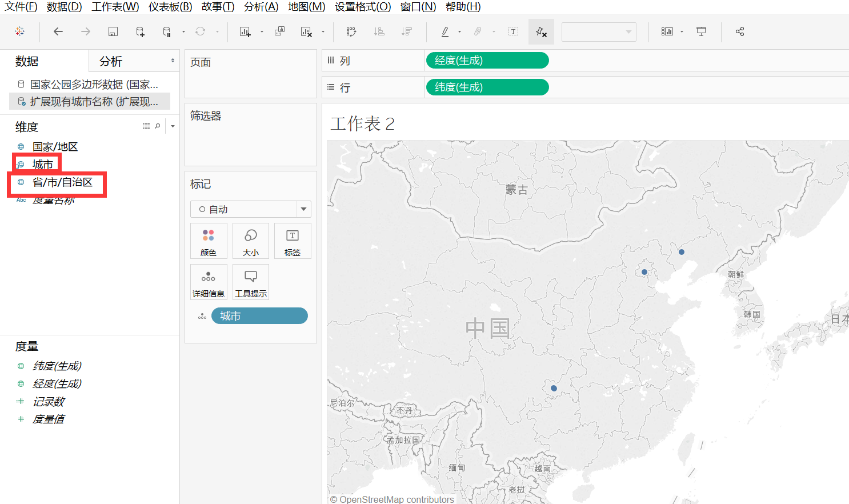Toggle the pin (fix axes) button

(x=541, y=31)
